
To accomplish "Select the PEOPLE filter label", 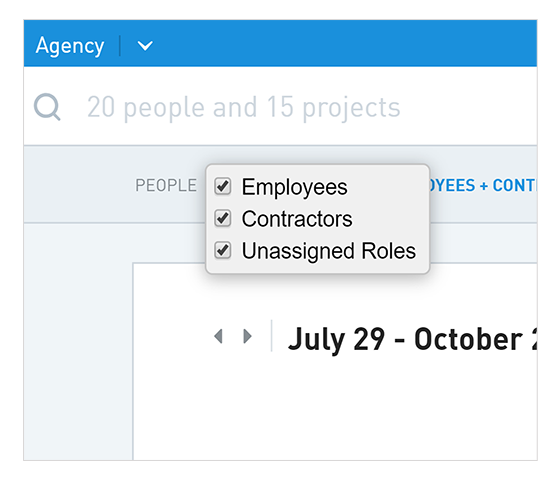I will point(166,185).
